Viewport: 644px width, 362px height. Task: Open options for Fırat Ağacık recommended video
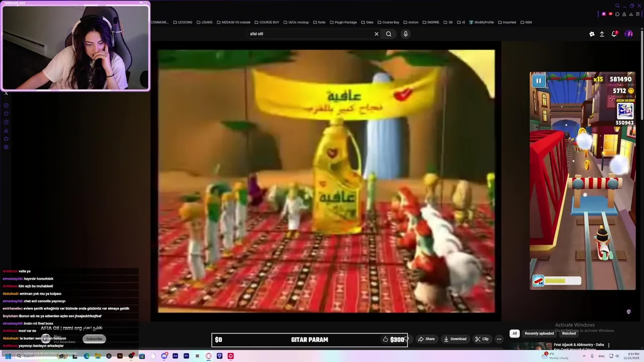609,345
